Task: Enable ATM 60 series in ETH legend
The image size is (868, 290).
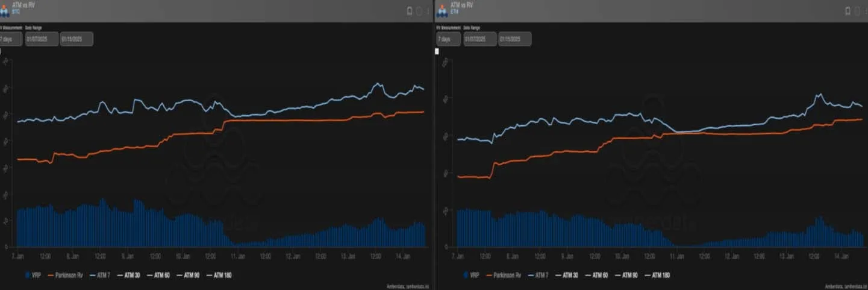Action: (x=596, y=275)
